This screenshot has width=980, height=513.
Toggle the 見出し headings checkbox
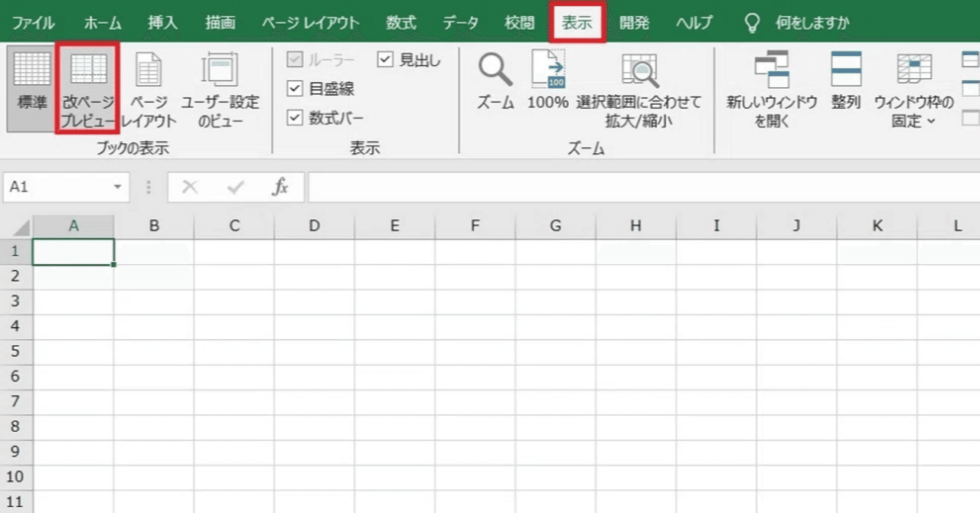pyautogui.click(x=384, y=59)
